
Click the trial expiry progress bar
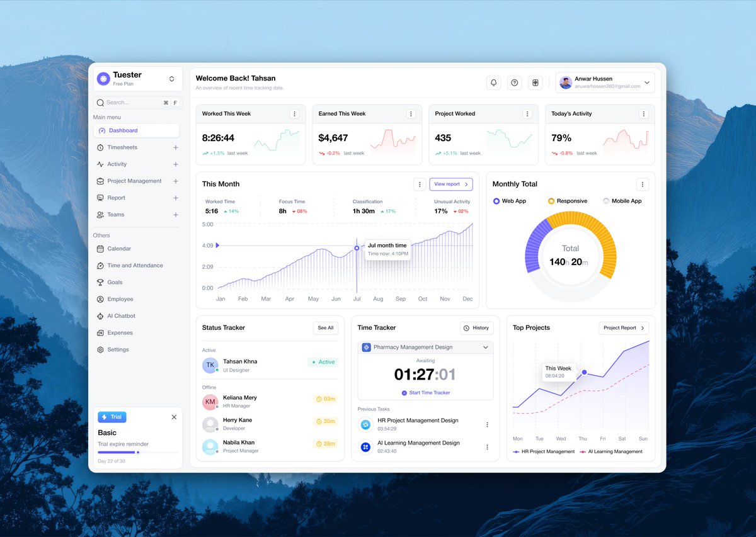coord(137,452)
